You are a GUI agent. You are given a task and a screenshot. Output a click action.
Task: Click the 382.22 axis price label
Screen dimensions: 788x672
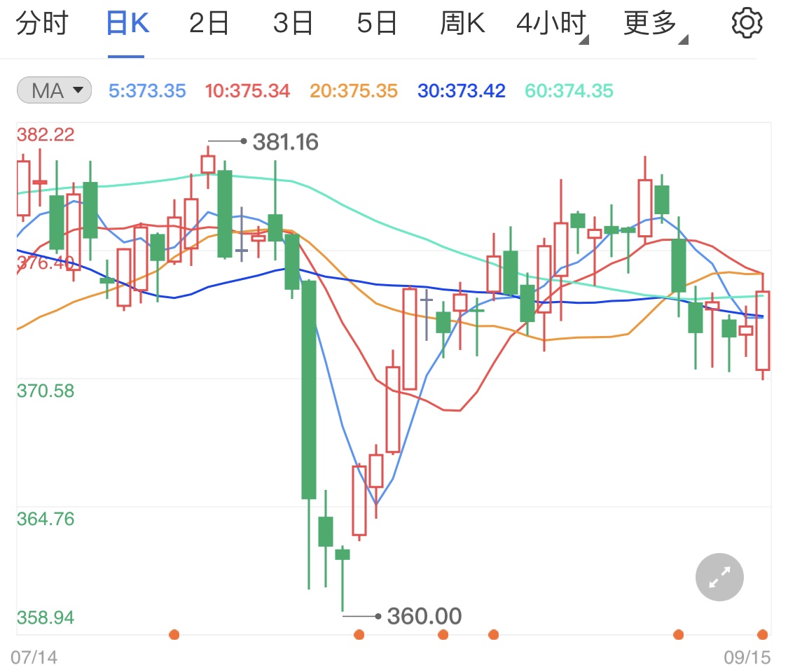click(x=46, y=134)
